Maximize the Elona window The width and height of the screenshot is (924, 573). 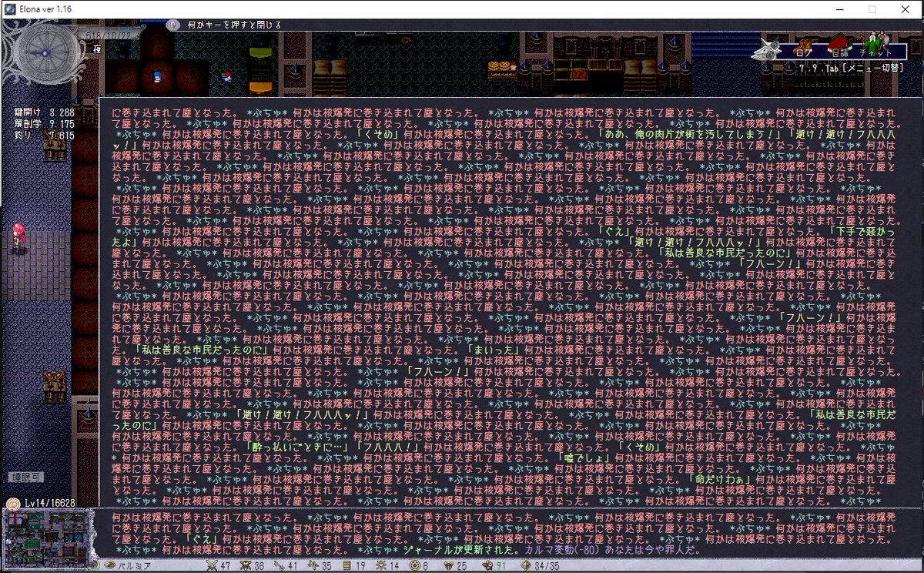(x=872, y=9)
